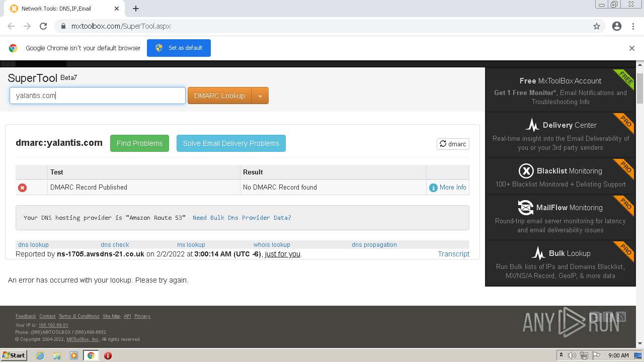Open the dns check link

[x=115, y=245]
